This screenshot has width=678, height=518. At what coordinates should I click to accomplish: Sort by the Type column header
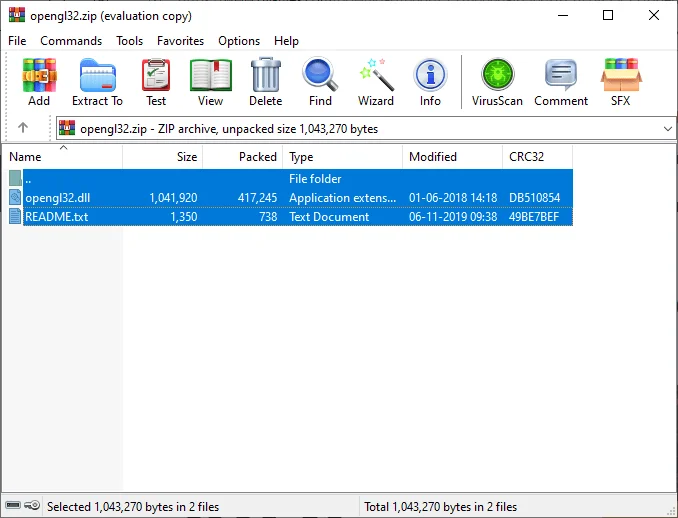point(342,157)
